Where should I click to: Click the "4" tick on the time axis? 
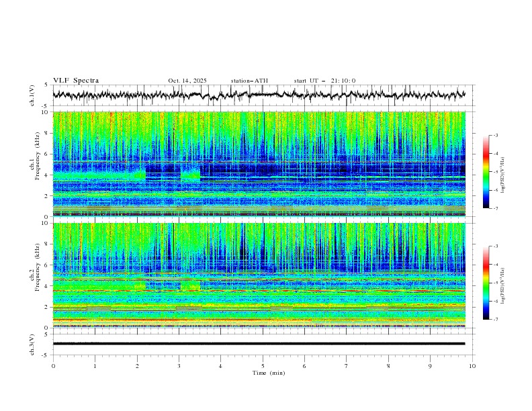(220, 366)
